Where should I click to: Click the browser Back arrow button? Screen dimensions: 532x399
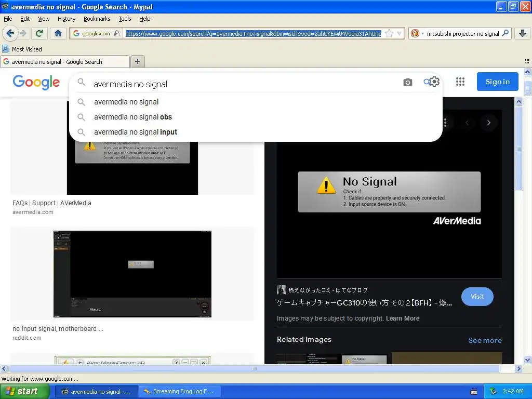(x=10, y=33)
